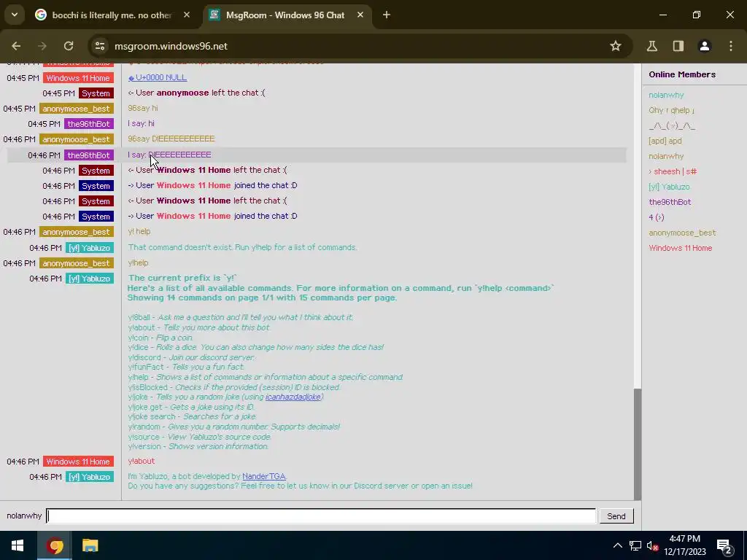Image resolution: width=747 pixels, height=560 pixels.
Task: View site information icon in address bar
Action: [100, 46]
